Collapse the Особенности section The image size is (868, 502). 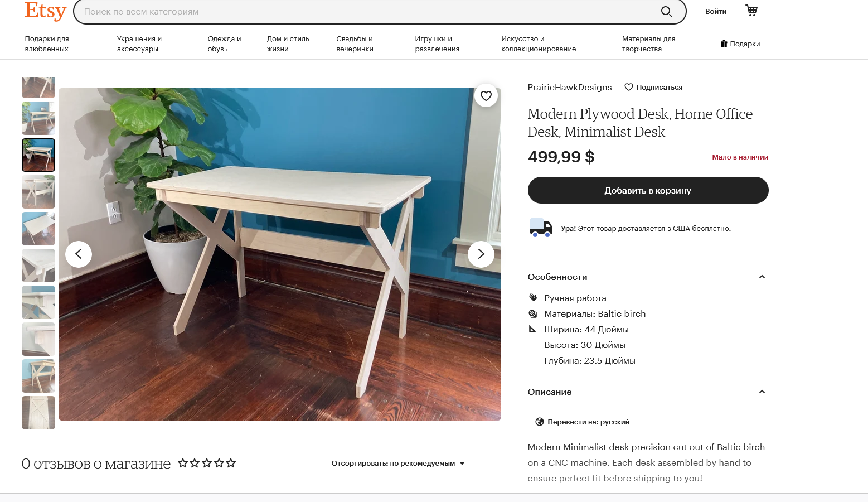pyautogui.click(x=762, y=277)
